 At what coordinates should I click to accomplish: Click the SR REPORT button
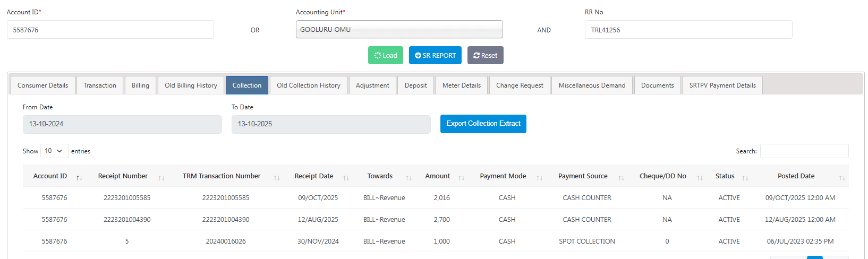click(x=435, y=55)
